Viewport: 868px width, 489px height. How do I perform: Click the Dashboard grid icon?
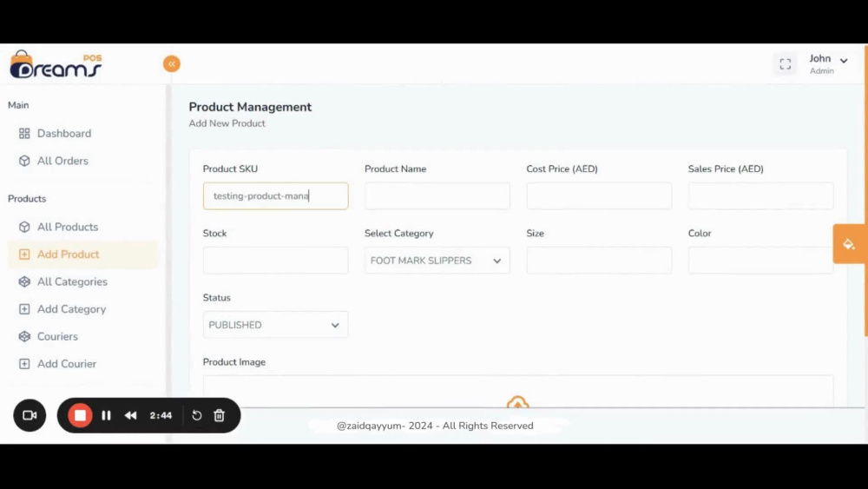click(x=24, y=134)
